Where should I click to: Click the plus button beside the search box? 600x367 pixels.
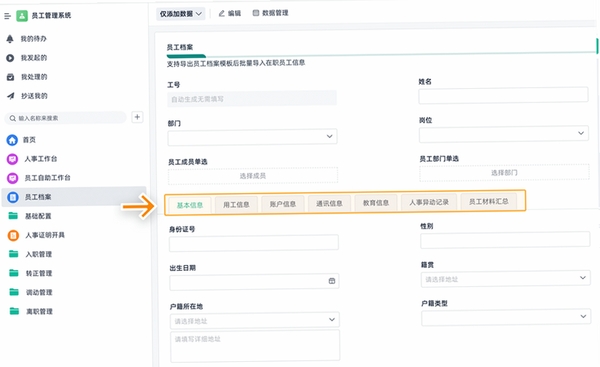[137, 117]
